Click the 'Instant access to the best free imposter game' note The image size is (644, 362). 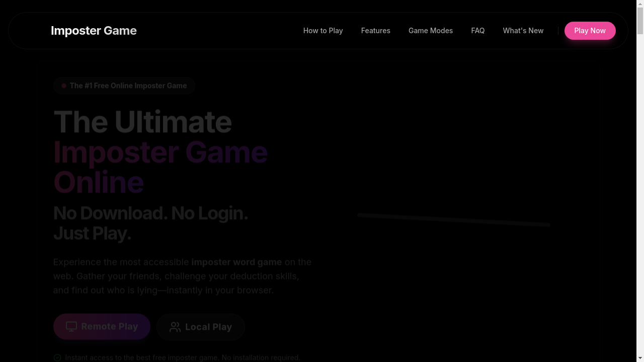[183, 357]
